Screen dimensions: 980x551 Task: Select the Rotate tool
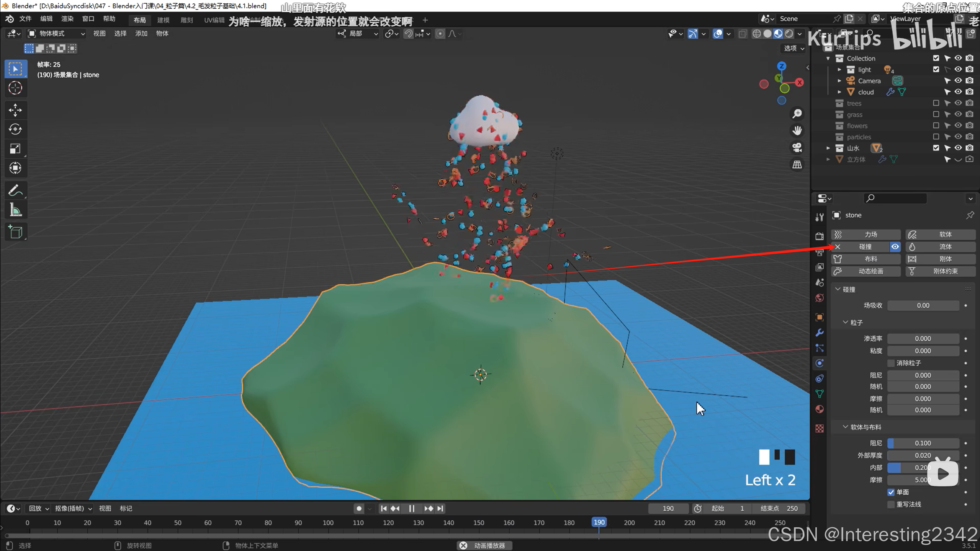(15, 129)
